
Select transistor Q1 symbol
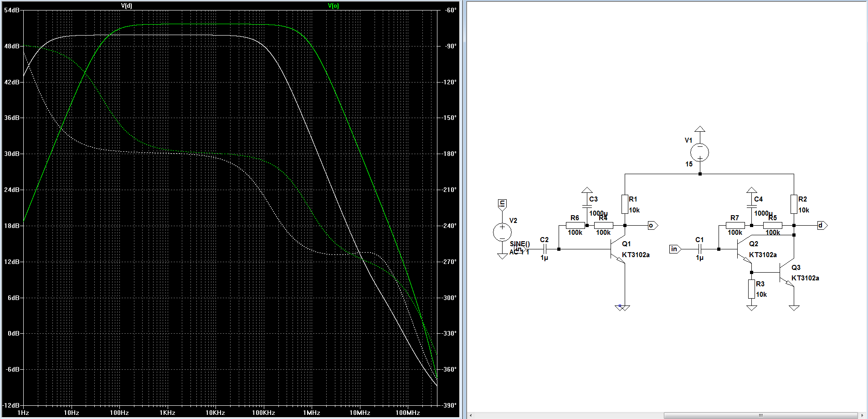click(619, 249)
